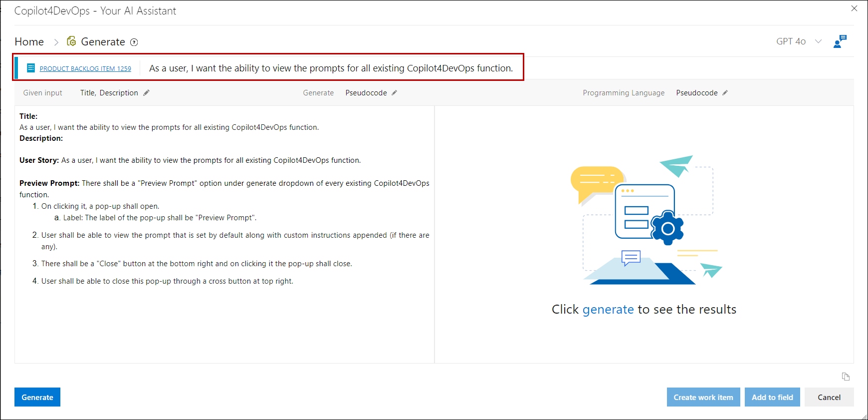Edit Given input with pencil icon

146,93
